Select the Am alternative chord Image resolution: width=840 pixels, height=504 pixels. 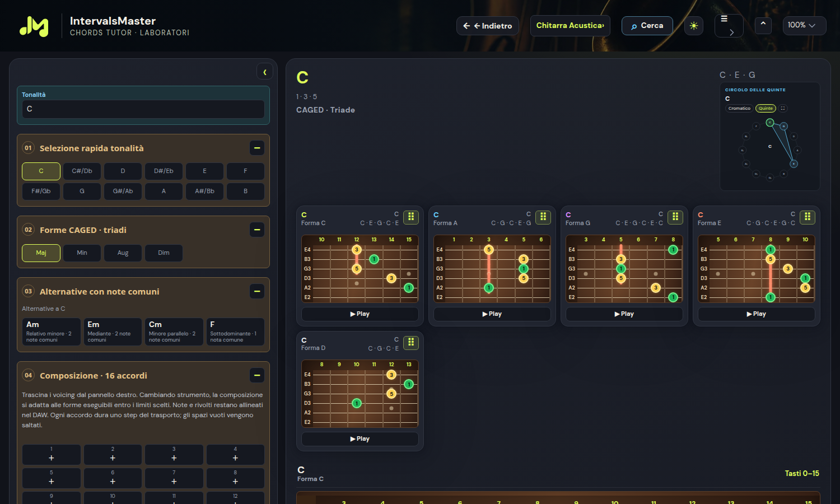tap(52, 332)
